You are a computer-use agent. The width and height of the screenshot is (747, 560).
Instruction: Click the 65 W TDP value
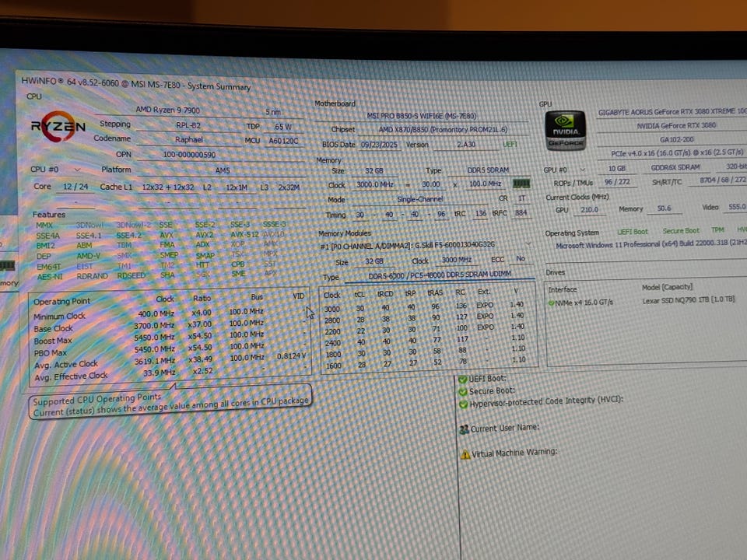[x=283, y=127]
